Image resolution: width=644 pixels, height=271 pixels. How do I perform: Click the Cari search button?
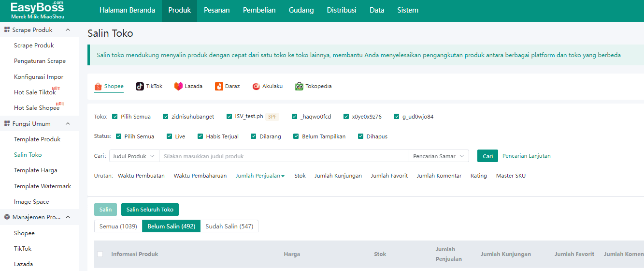487,156
